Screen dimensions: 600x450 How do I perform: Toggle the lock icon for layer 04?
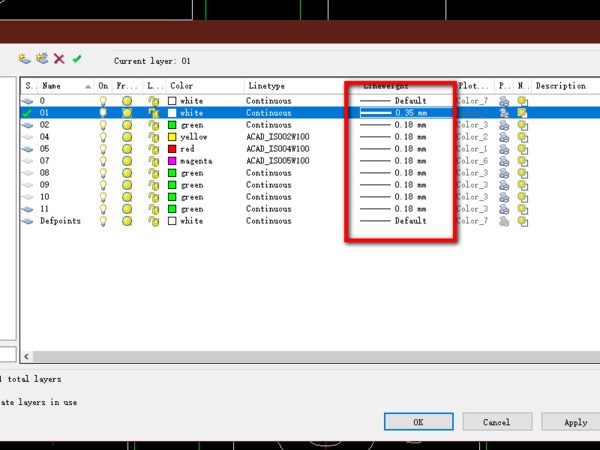[153, 137]
